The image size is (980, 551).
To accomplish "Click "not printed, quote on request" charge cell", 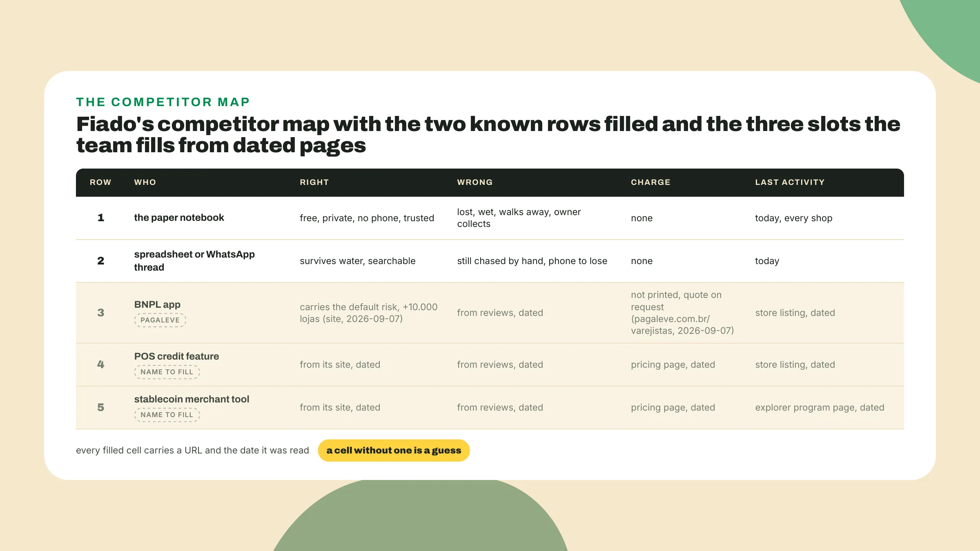I will (682, 313).
